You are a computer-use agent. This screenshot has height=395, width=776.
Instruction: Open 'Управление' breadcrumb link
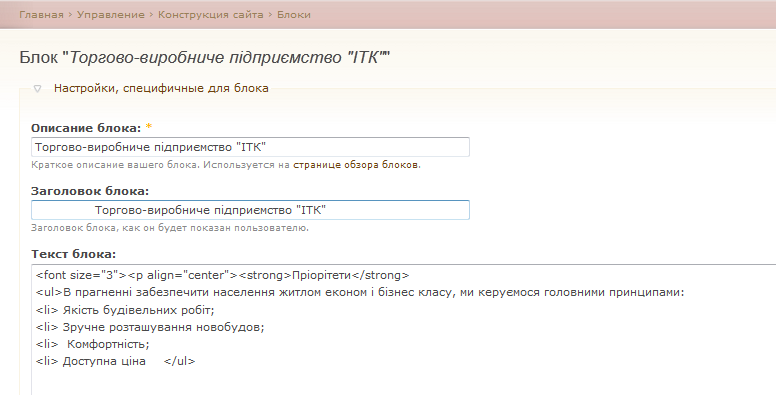111,15
